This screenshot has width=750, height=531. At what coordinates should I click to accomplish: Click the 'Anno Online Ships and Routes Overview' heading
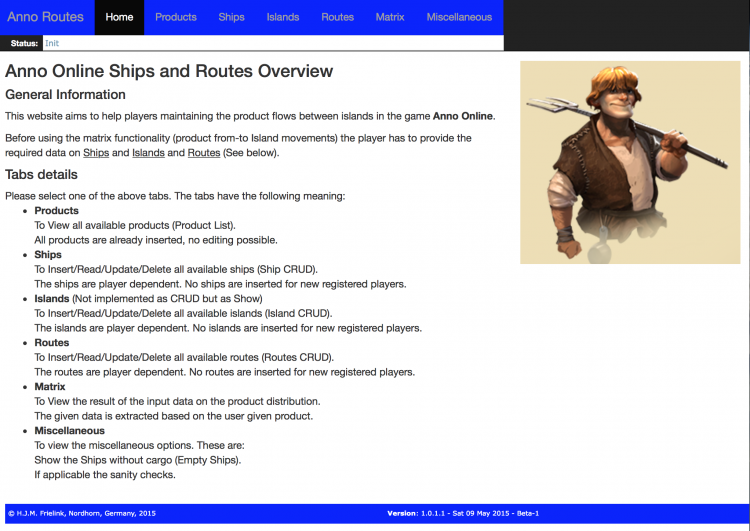click(x=169, y=71)
